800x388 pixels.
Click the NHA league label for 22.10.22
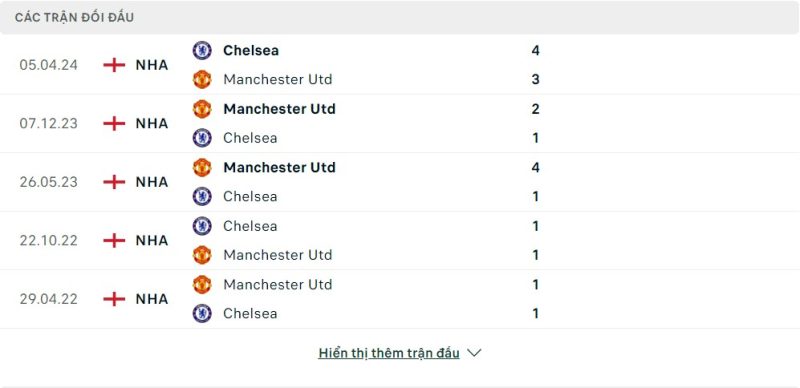click(x=152, y=240)
